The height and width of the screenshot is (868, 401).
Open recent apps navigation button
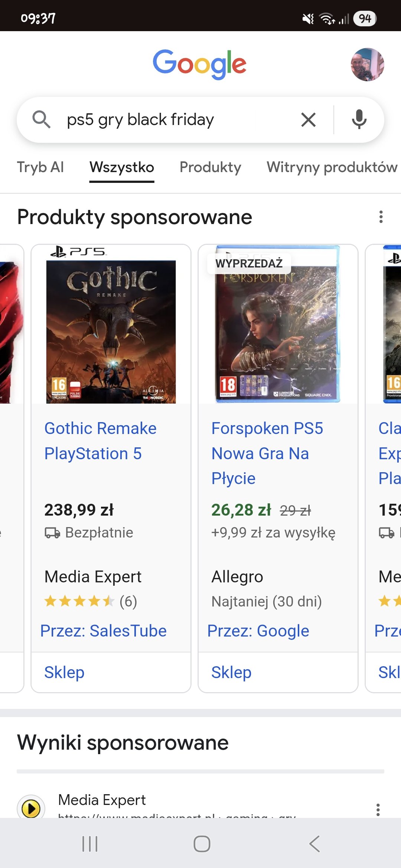[90, 844]
